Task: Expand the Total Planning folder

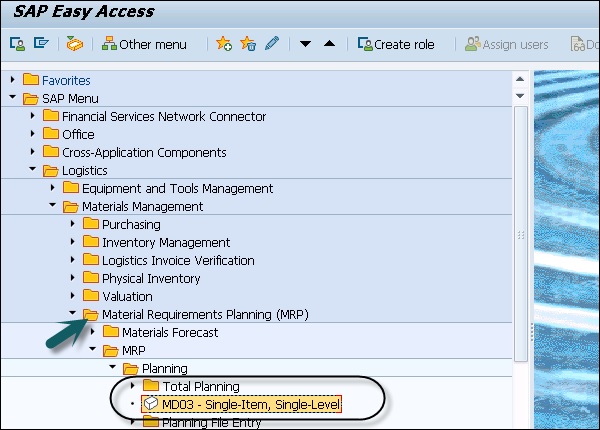Action: [132, 386]
